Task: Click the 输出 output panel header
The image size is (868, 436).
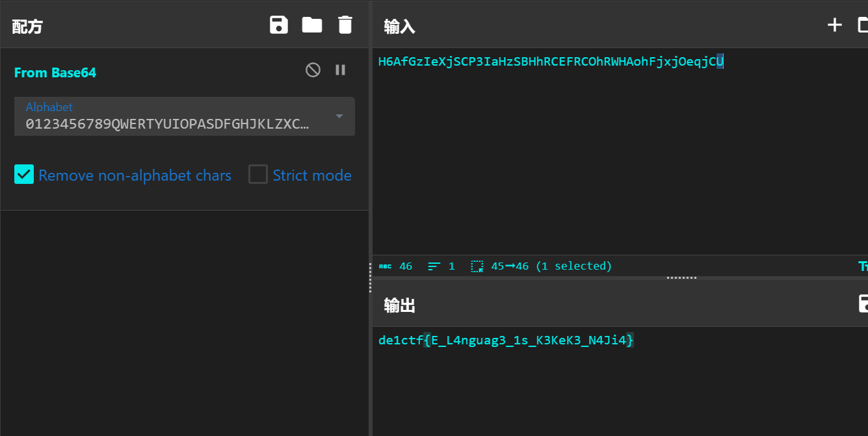Action: (x=399, y=305)
